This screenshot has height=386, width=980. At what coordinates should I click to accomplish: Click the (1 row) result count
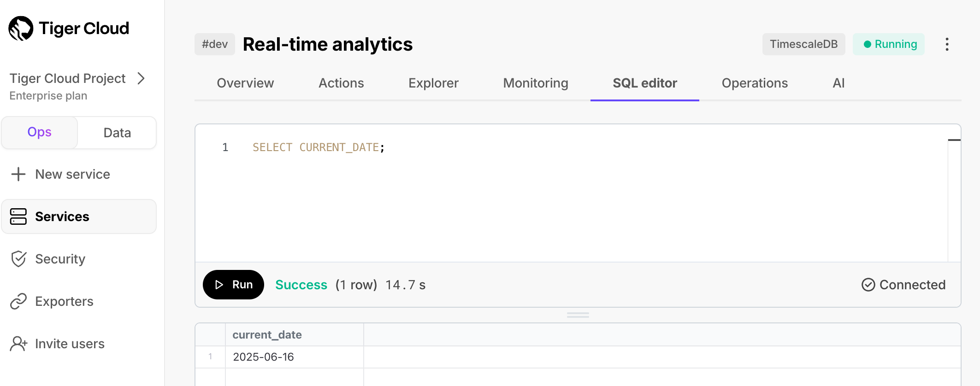click(356, 285)
